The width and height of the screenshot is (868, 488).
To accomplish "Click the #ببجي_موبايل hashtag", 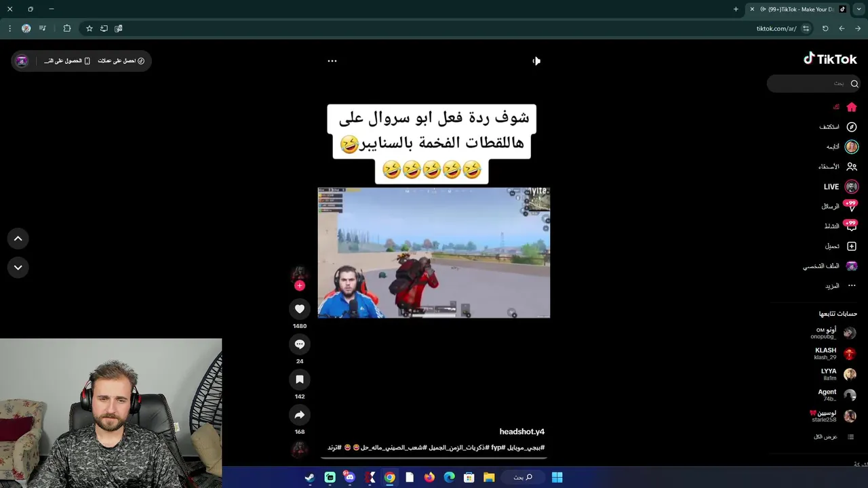I will coord(527,447).
